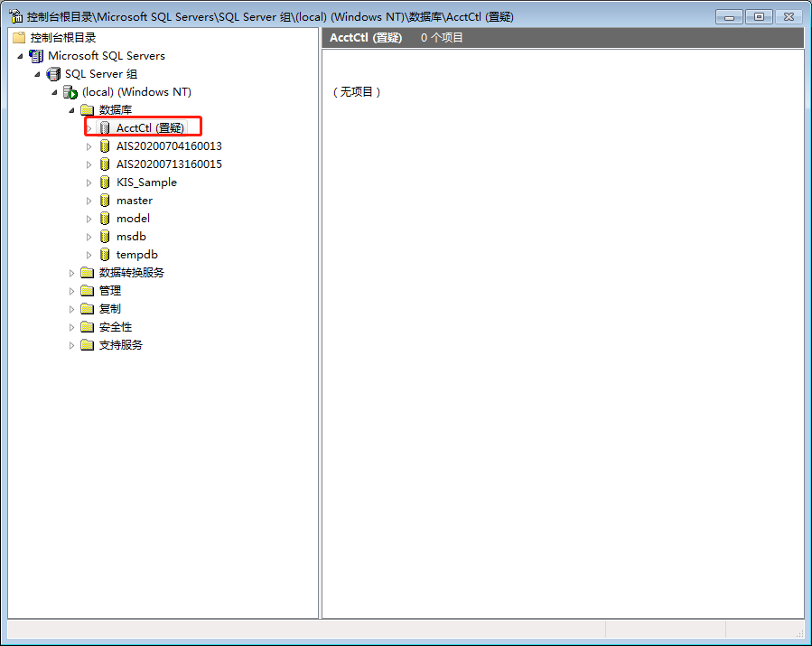The height and width of the screenshot is (646, 812).
Task: Select the msdb database entry
Action: coord(131,237)
